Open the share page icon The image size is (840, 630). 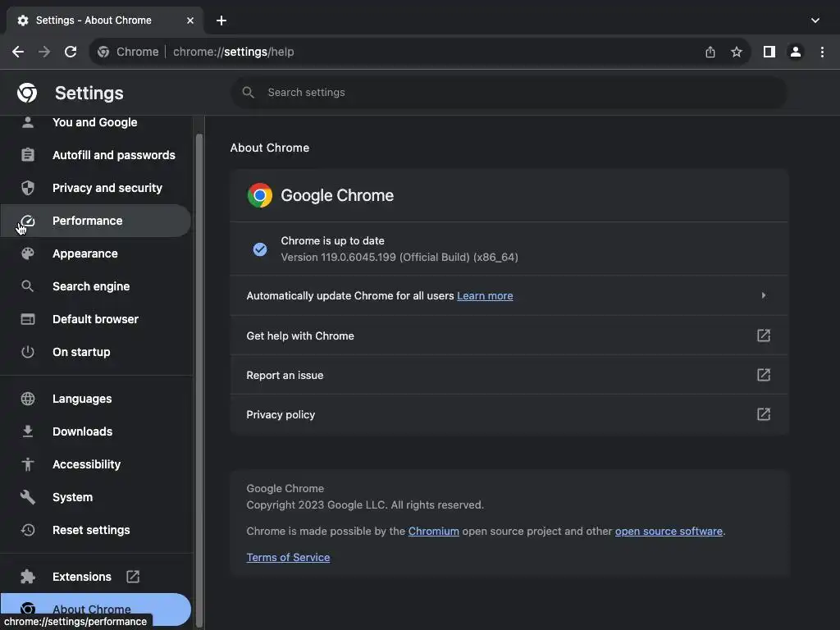point(710,52)
